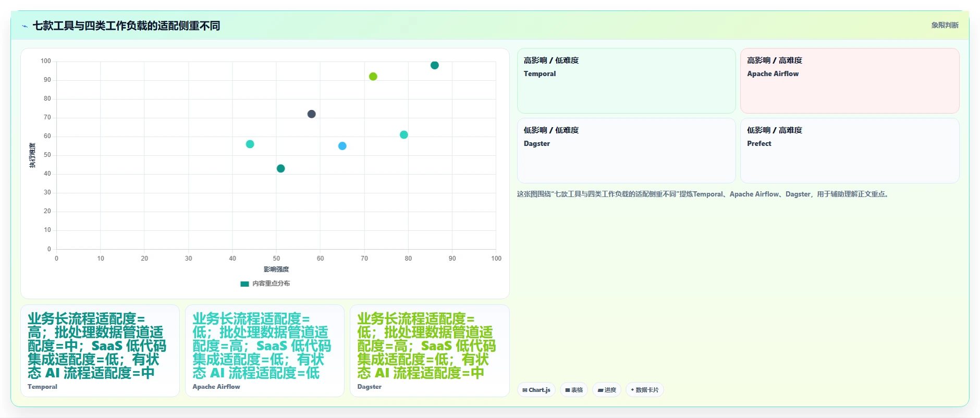Click the Chart.js tag

536,390
